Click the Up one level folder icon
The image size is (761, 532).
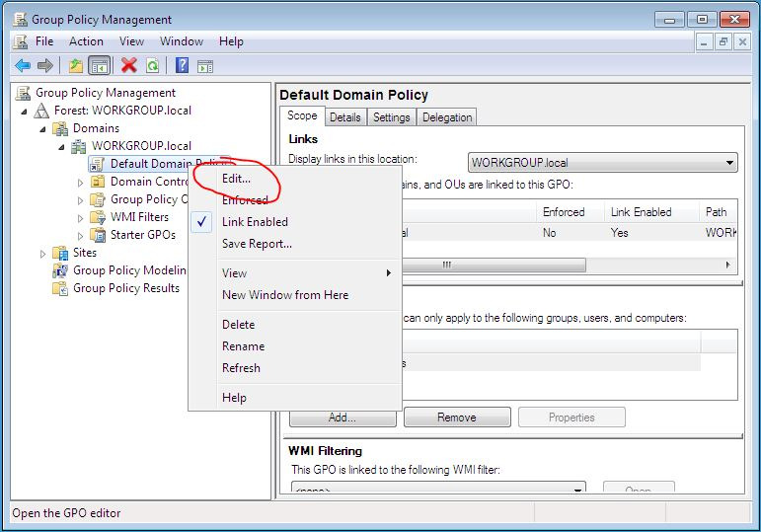(x=76, y=66)
